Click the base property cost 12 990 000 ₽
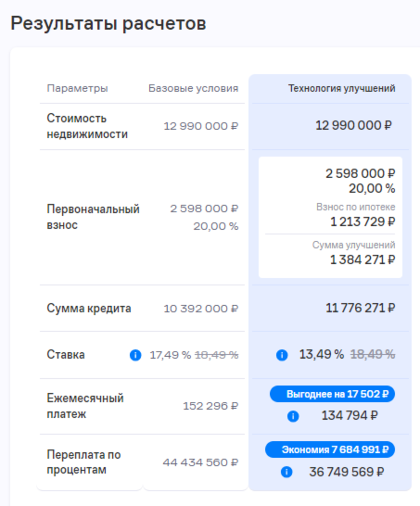This screenshot has width=420, height=506. pyautogui.click(x=201, y=126)
